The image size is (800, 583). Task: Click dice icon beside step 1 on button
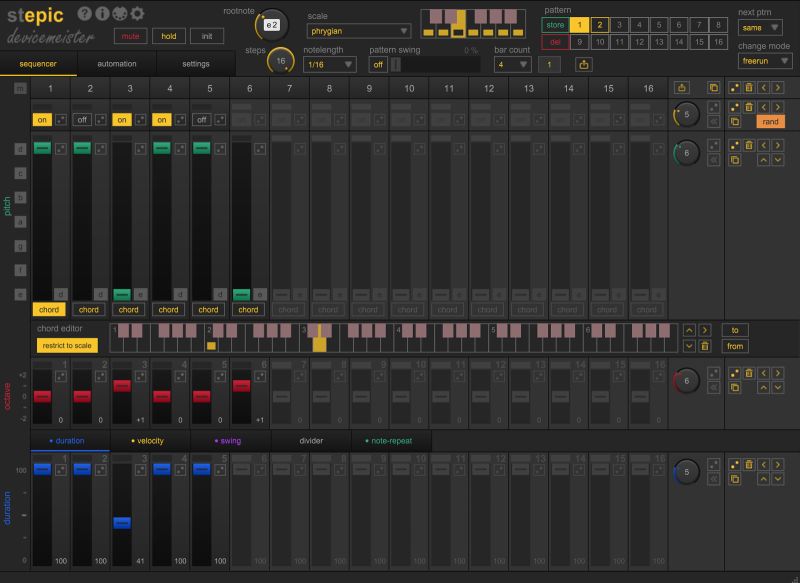click(61, 120)
